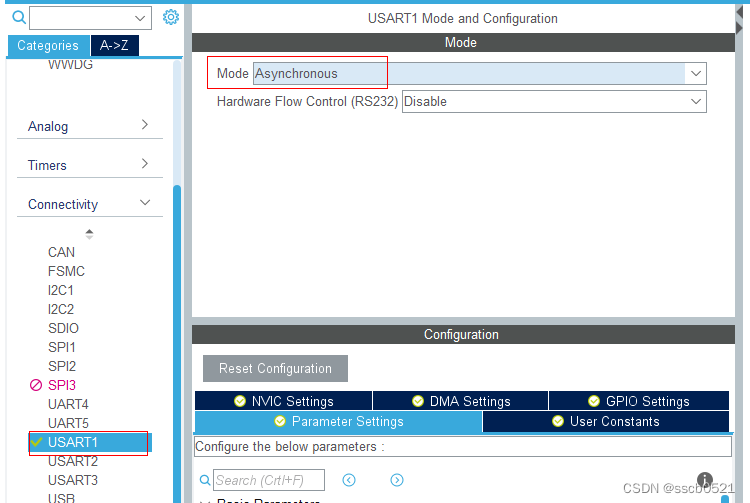Select SPI1 peripheral
Screen dimensions: 750x503
point(62,347)
